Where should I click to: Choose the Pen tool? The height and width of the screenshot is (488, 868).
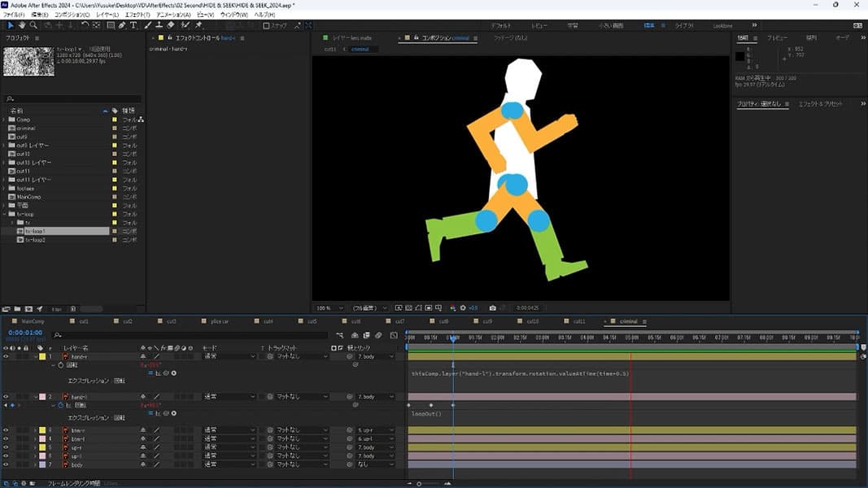[x=122, y=25]
